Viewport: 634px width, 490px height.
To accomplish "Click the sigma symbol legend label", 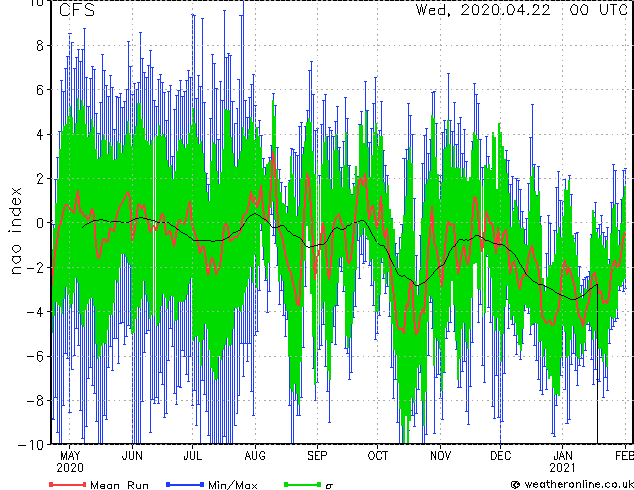I will coord(329,486).
